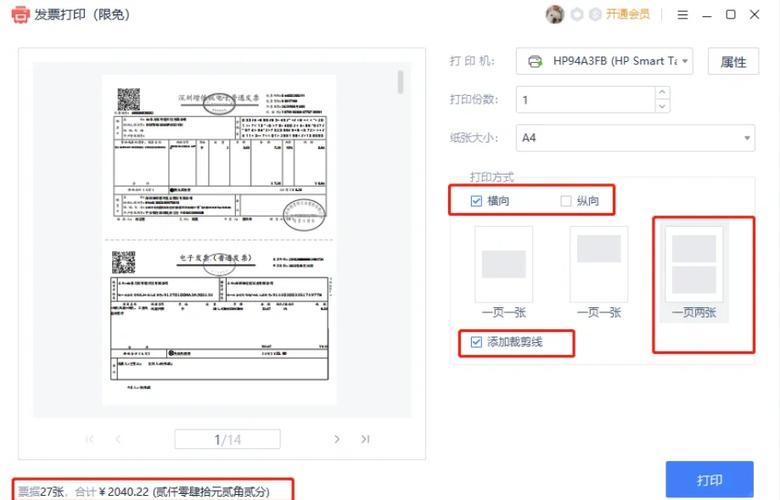Click the blue 打印 print button
780x500 pixels.
(x=709, y=480)
